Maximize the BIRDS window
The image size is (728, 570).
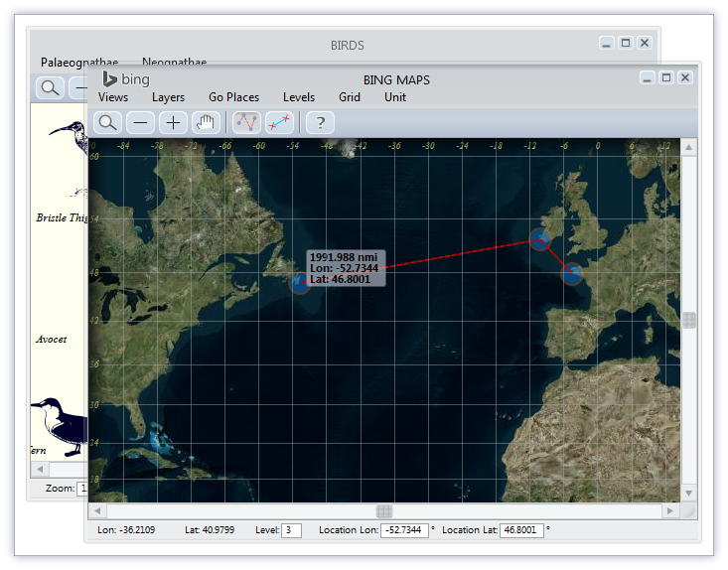pyautogui.click(x=626, y=43)
